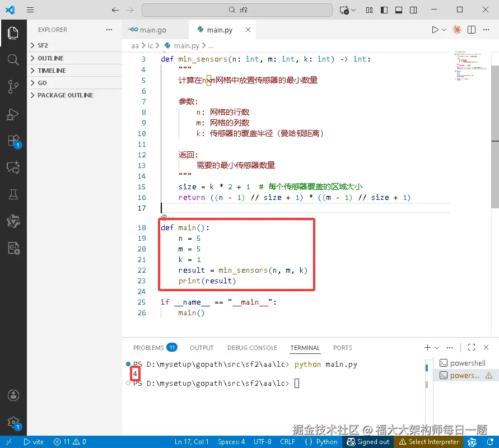Click the remote window status icon

coord(9,442)
